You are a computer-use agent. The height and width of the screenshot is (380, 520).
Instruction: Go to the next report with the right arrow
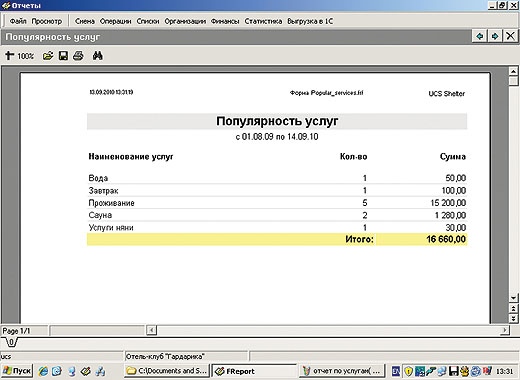[x=495, y=36]
